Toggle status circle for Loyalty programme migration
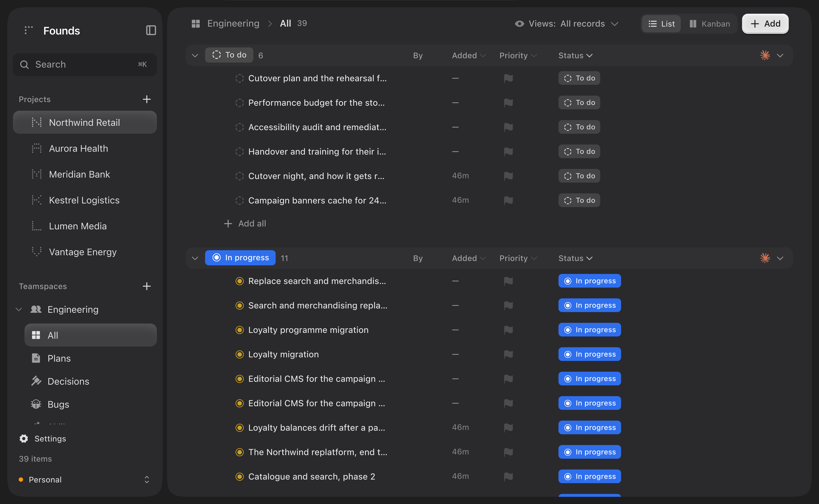Viewport: 819px width, 504px height. click(x=239, y=330)
